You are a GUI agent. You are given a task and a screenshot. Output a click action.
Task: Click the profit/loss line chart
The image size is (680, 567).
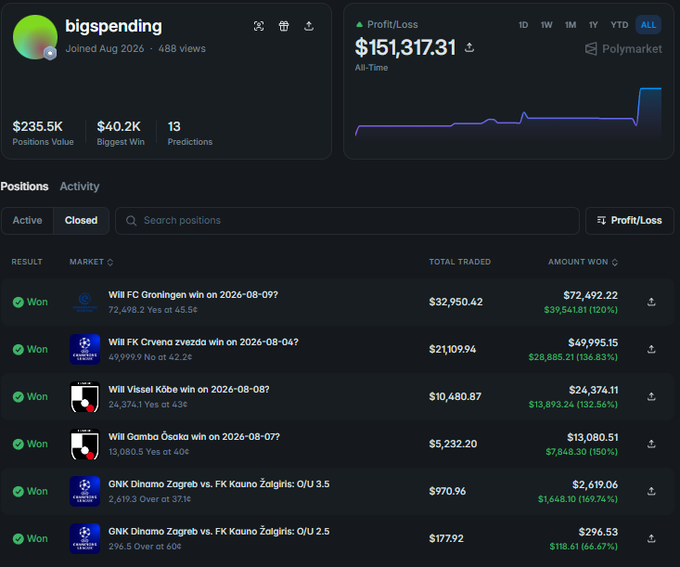[x=508, y=113]
